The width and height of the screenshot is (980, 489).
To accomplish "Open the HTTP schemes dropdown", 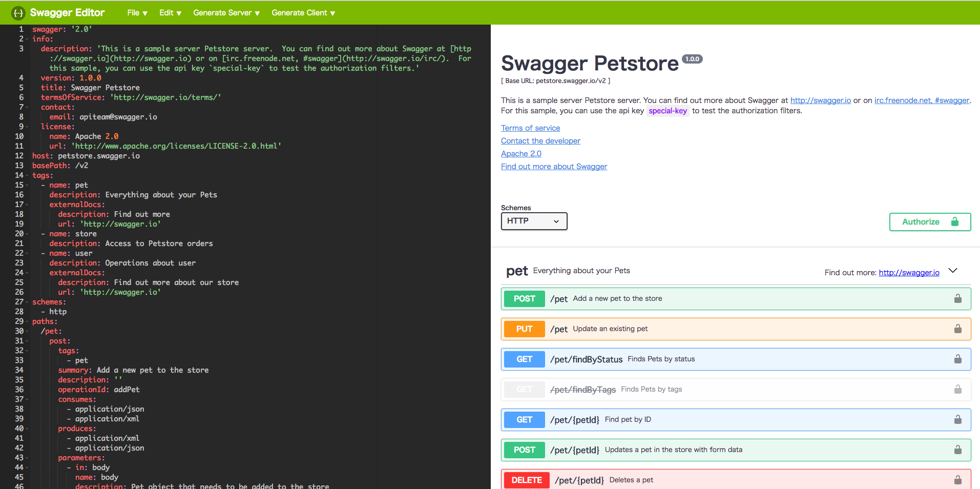I will (x=534, y=221).
